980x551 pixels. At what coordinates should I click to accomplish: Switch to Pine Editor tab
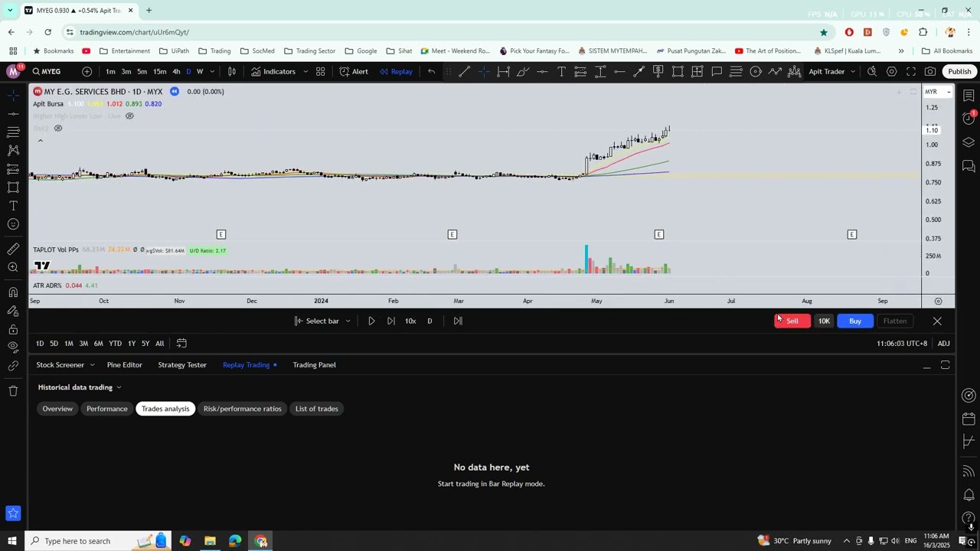(x=124, y=365)
